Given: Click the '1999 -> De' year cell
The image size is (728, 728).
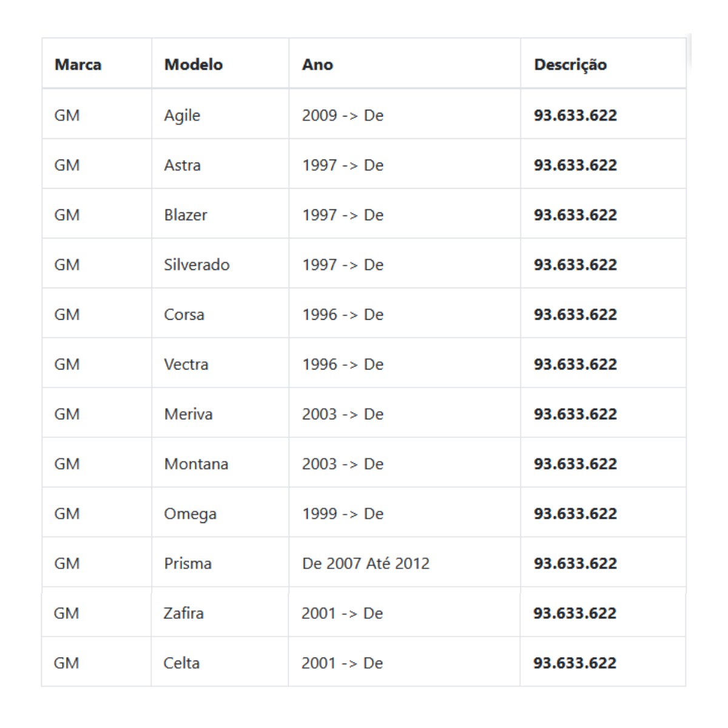Looking at the screenshot, I should [405, 512].
